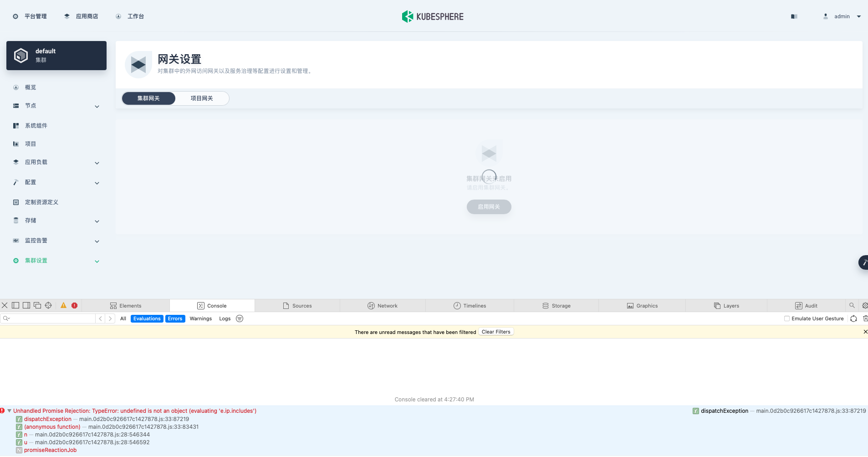Select the element inspection crosshair in Web Inspector
The image size is (868, 457).
point(48,305)
